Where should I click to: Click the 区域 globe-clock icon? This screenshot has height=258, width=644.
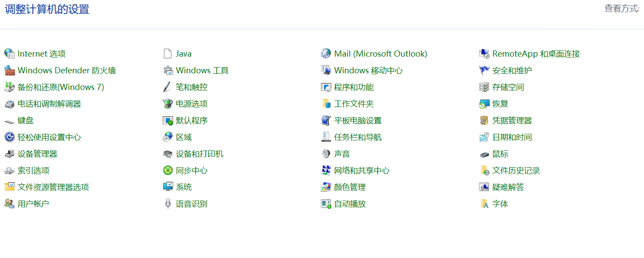coord(168,137)
